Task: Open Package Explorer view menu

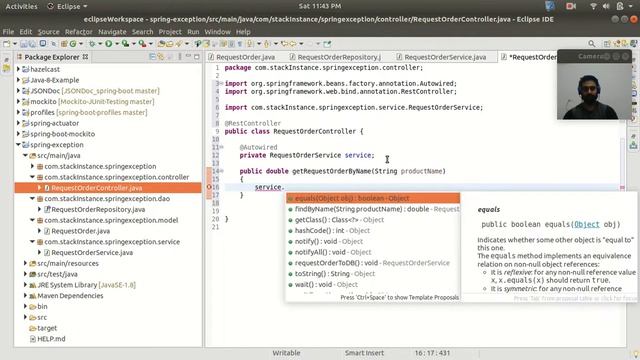Action: coord(180,57)
